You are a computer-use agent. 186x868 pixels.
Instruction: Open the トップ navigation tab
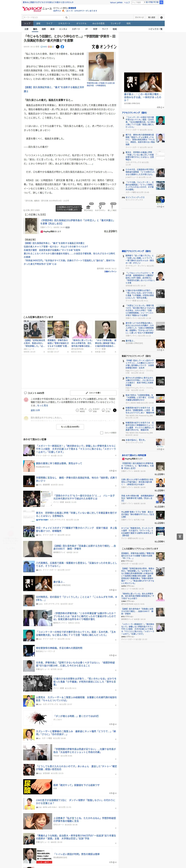[x=27, y=24]
